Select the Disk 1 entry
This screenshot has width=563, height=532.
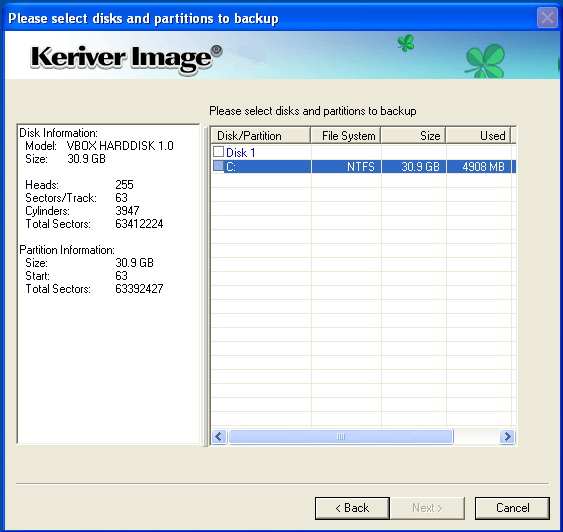240,153
